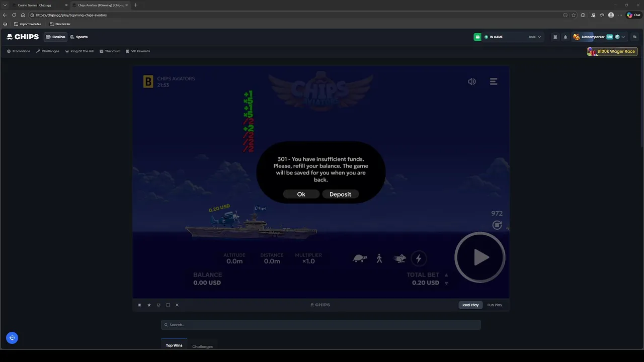Expand the USDT currency dropdown
The height and width of the screenshot is (362, 644).
pyautogui.click(x=535, y=37)
